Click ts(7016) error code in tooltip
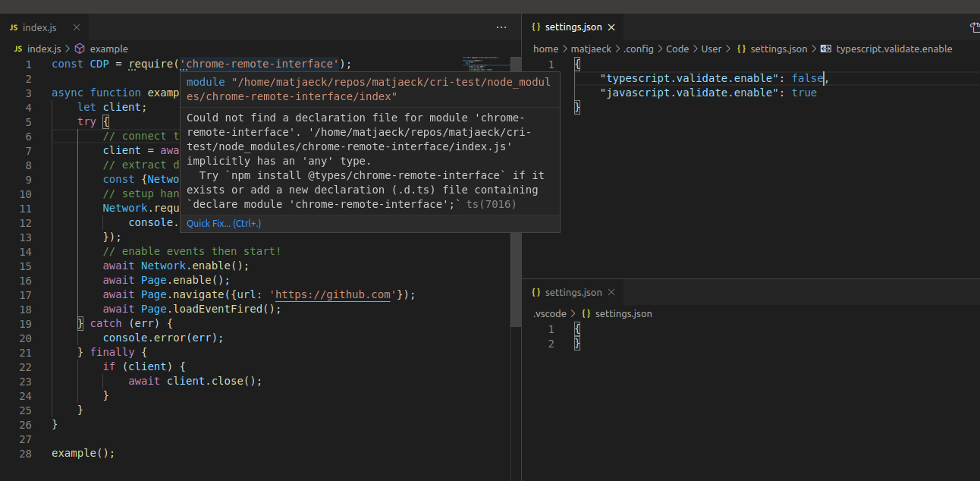This screenshot has height=481, width=980. point(490,204)
